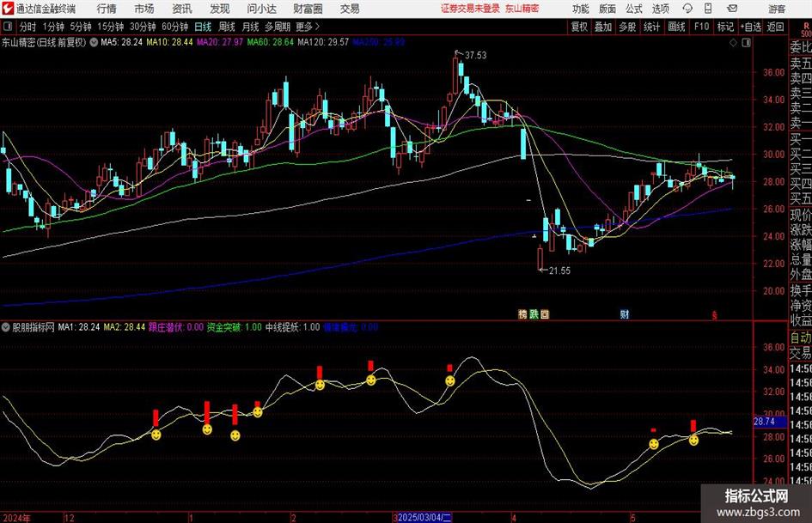
Task: Switch to 15分钟 period
Action: (111, 27)
